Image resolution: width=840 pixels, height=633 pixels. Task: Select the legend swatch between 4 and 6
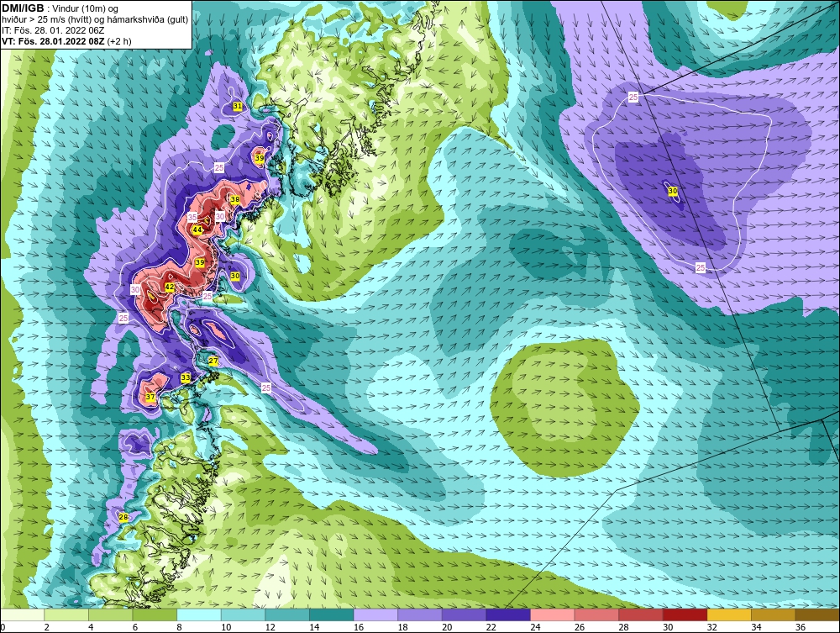110,615
